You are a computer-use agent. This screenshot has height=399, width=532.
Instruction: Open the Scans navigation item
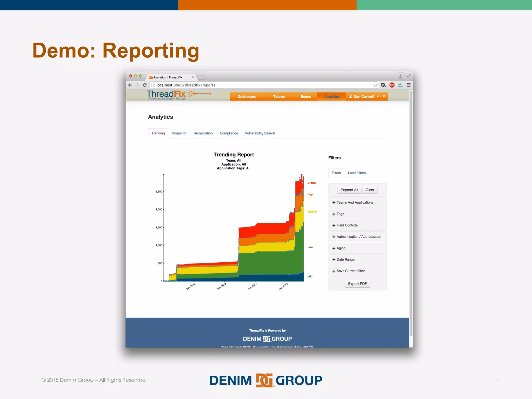point(306,96)
